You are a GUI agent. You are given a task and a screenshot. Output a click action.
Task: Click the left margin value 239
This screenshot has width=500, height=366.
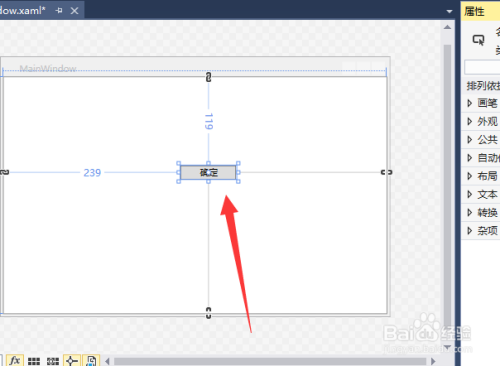pos(92,173)
